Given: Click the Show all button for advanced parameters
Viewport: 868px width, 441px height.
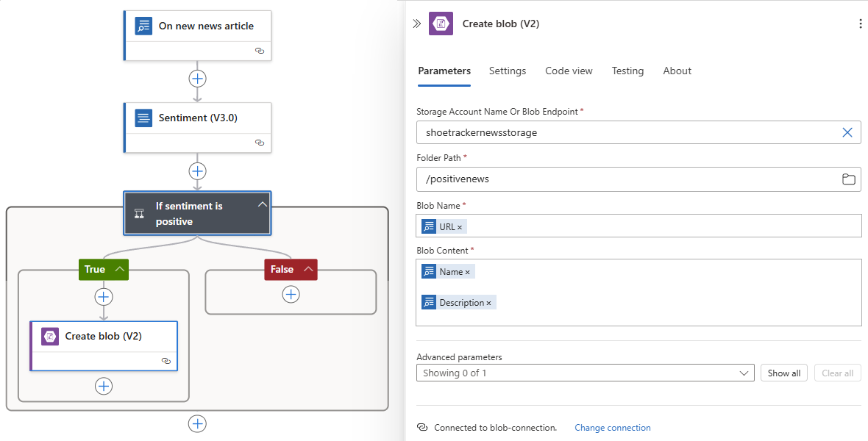Looking at the screenshot, I should [783, 373].
